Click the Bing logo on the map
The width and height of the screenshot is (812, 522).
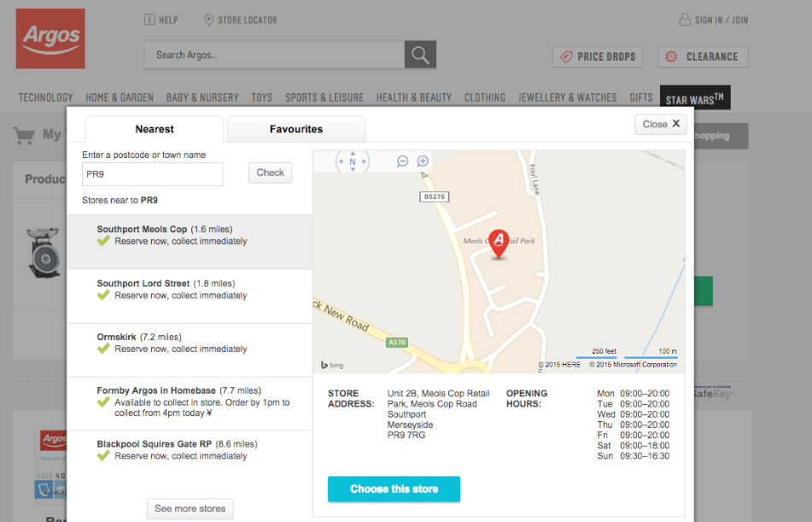[x=332, y=365]
